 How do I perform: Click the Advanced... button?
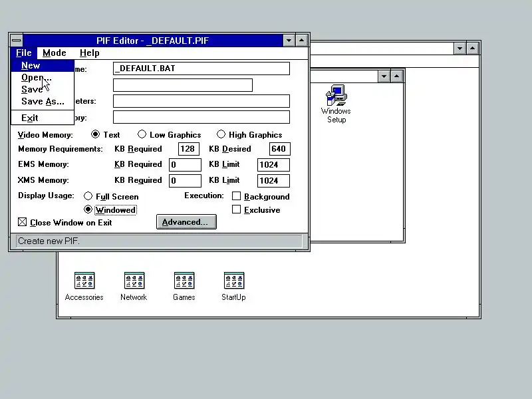[x=186, y=222]
